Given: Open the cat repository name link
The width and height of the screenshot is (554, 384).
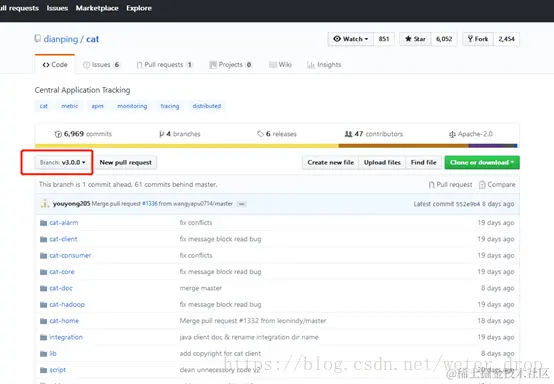Looking at the screenshot, I should pos(93,39).
